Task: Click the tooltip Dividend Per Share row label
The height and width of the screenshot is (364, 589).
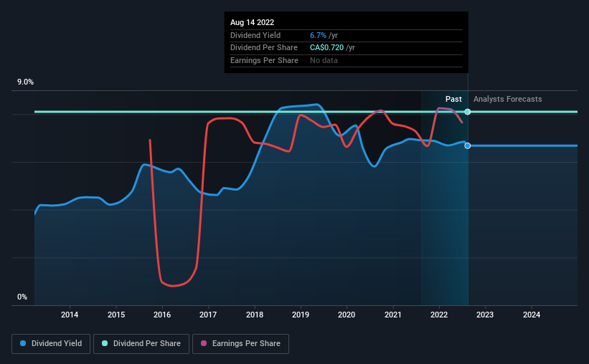Action: (x=264, y=48)
